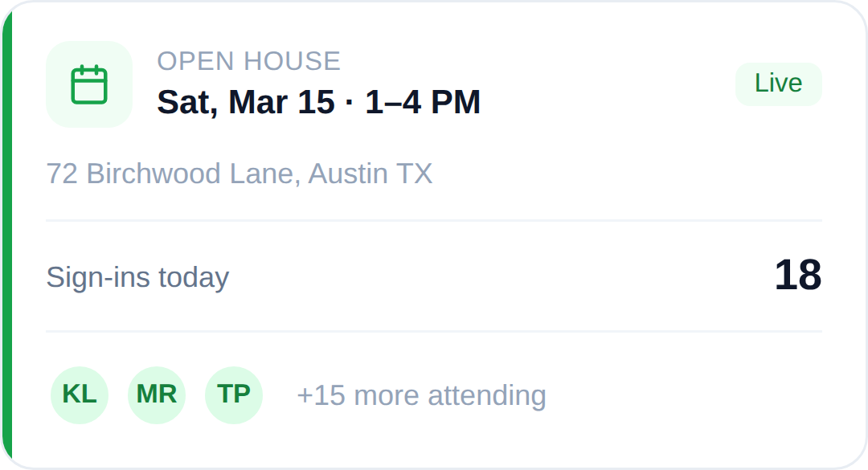
Task: Click the word "attending" in the attendee row
Action: tap(487, 395)
